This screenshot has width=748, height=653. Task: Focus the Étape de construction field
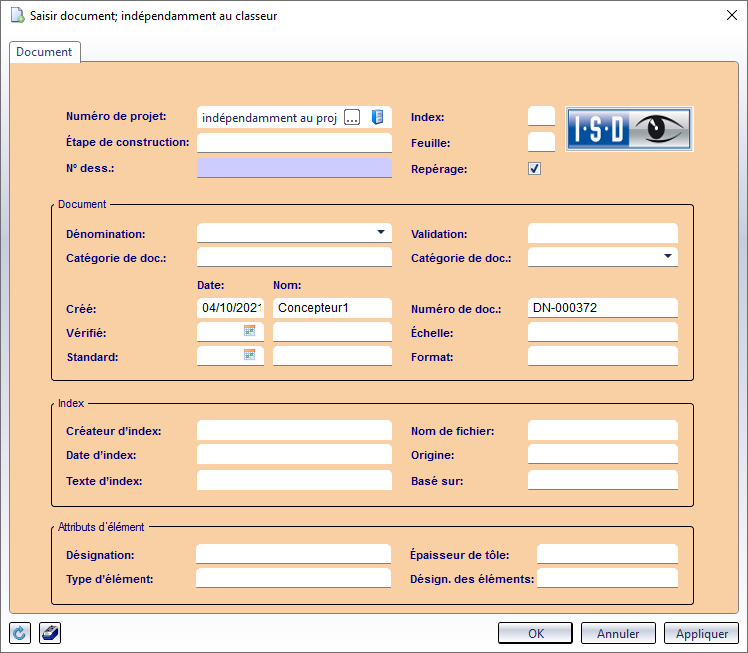tap(294, 143)
